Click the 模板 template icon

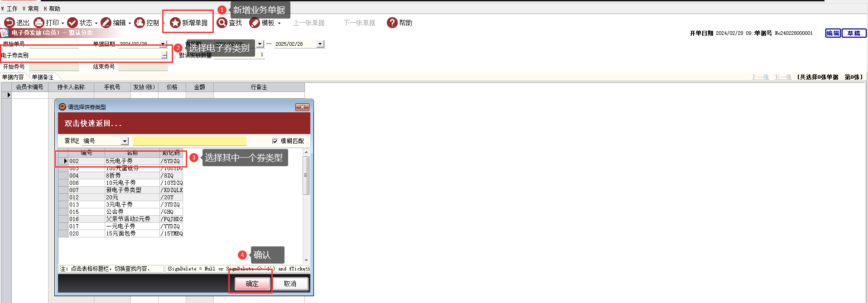pos(255,23)
